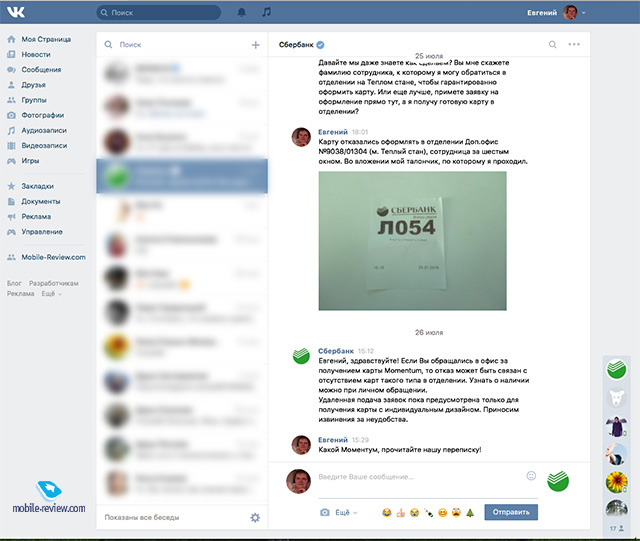The height and width of the screenshot is (541, 640).
Task: Click the Показаны все беседы label
Action: click(x=142, y=517)
